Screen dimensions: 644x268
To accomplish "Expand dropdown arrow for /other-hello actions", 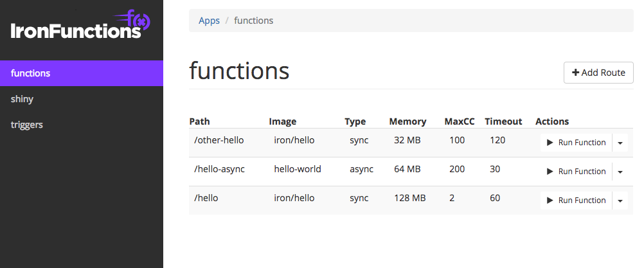I will [620, 143].
